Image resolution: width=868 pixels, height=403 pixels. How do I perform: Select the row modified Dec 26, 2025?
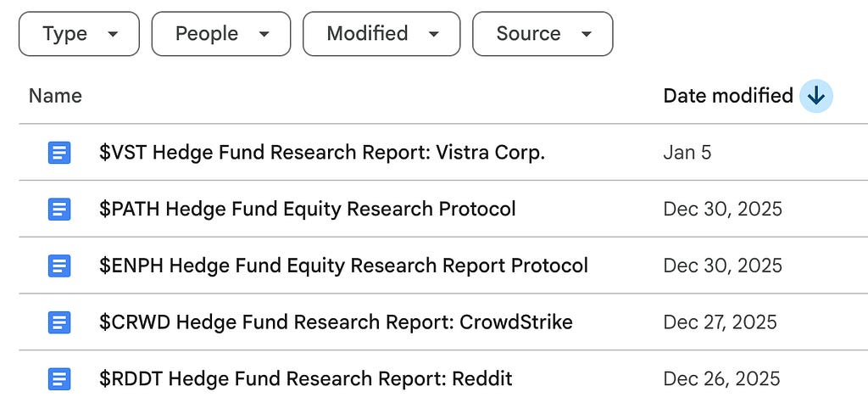(x=443, y=377)
